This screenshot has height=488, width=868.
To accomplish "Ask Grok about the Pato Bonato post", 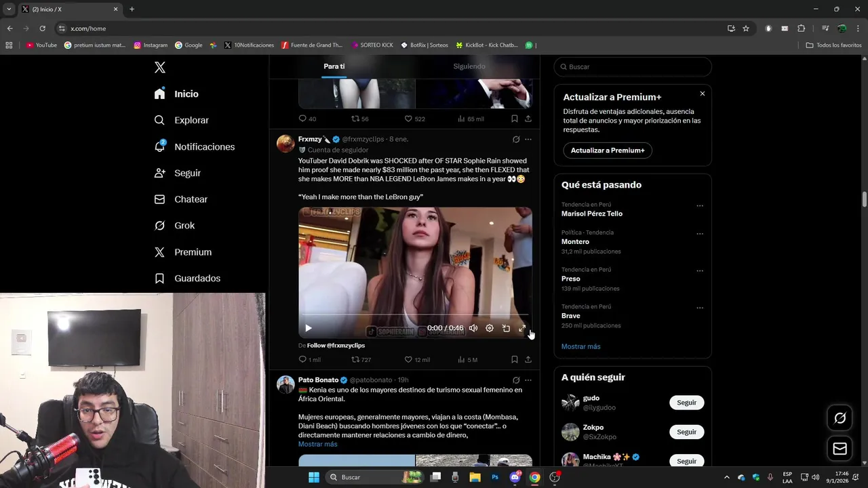I will click(516, 380).
